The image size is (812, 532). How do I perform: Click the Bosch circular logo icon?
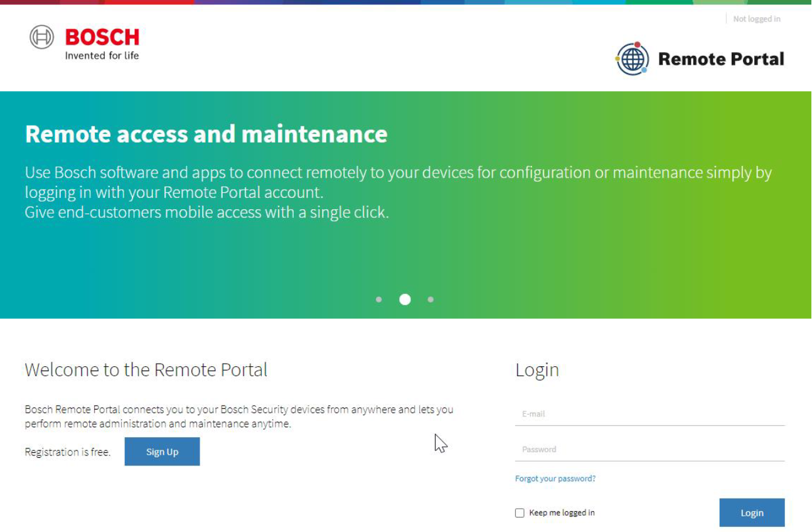pyautogui.click(x=42, y=38)
